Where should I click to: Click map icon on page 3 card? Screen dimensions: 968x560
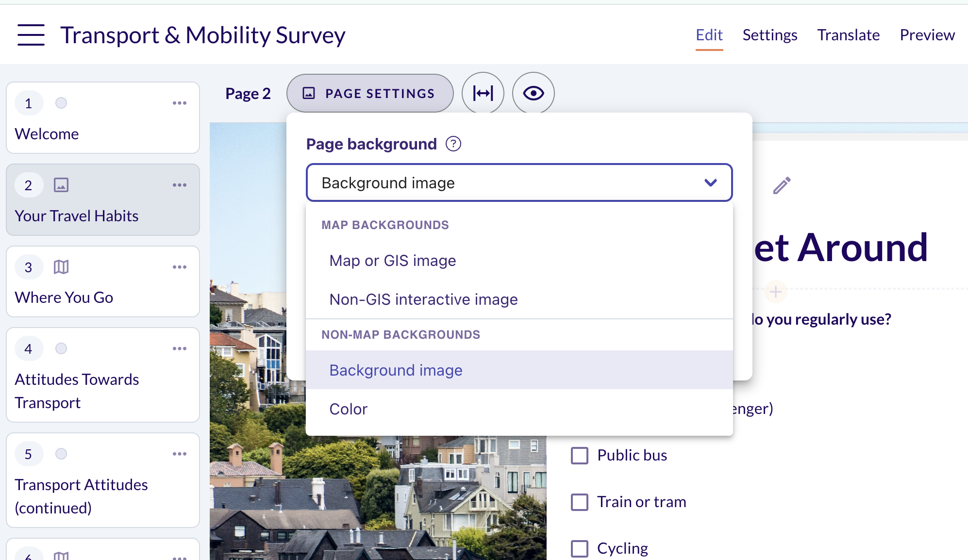[x=61, y=267]
